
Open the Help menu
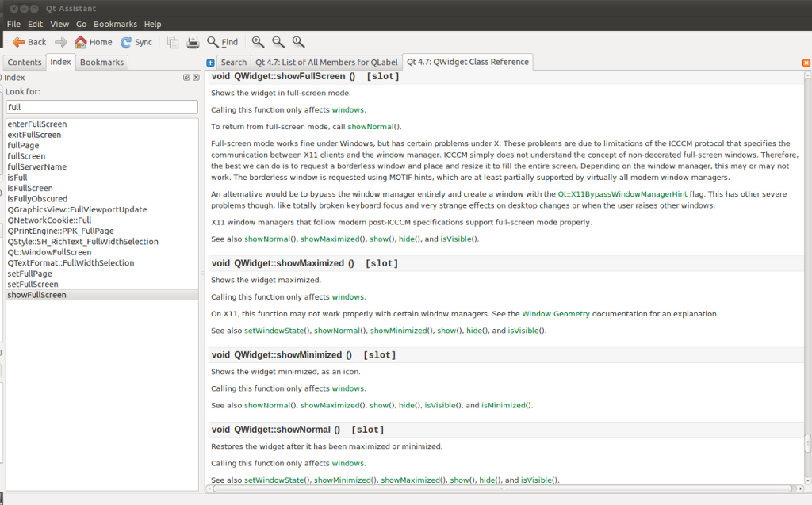point(152,24)
